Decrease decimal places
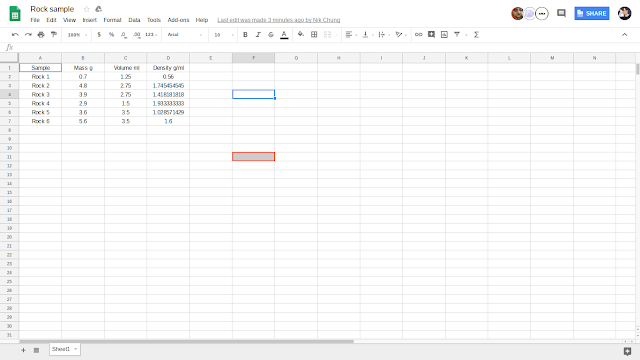Screen dimensions: 640x360 pos(124,35)
